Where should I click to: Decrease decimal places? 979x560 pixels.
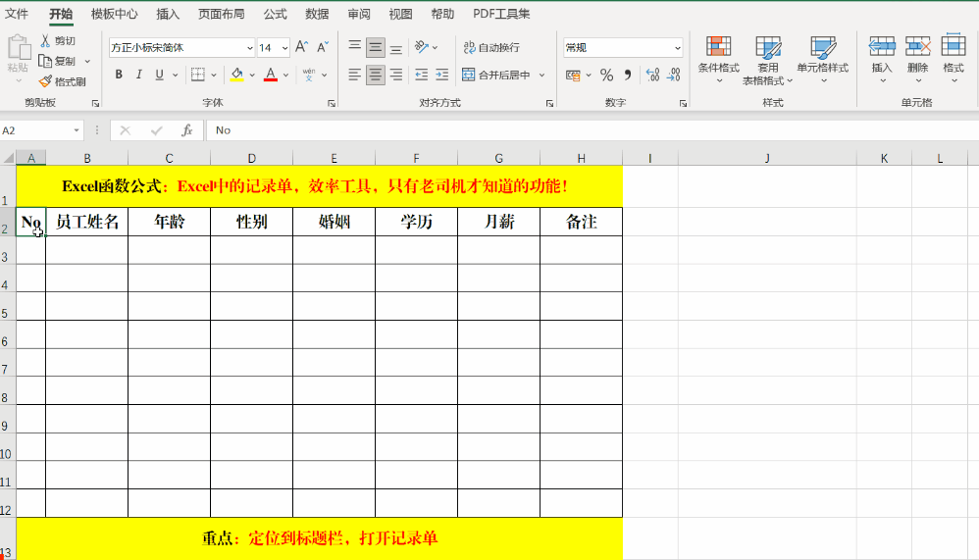674,75
